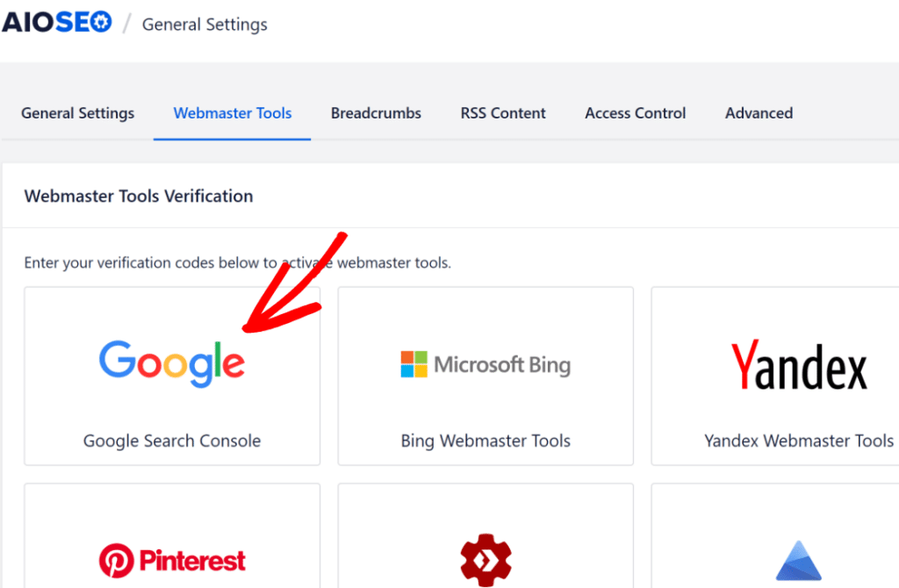899x588 pixels.
Task: Select the Bing Webmaster Tools card
Action: click(x=485, y=376)
